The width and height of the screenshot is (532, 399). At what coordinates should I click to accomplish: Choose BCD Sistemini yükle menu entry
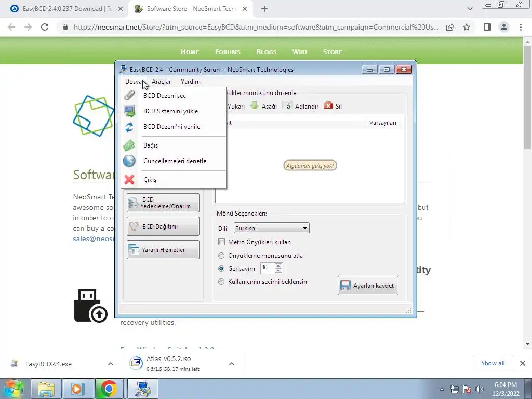pyautogui.click(x=174, y=111)
